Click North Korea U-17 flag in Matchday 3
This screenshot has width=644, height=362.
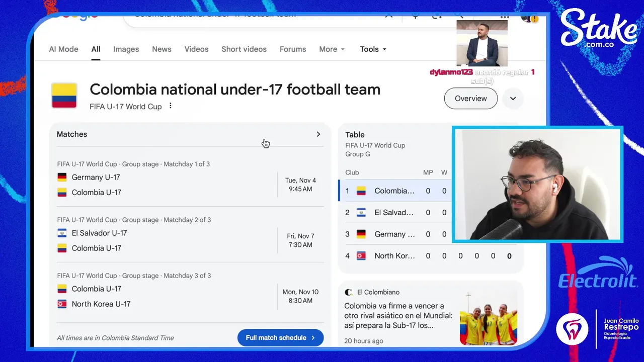click(x=62, y=304)
